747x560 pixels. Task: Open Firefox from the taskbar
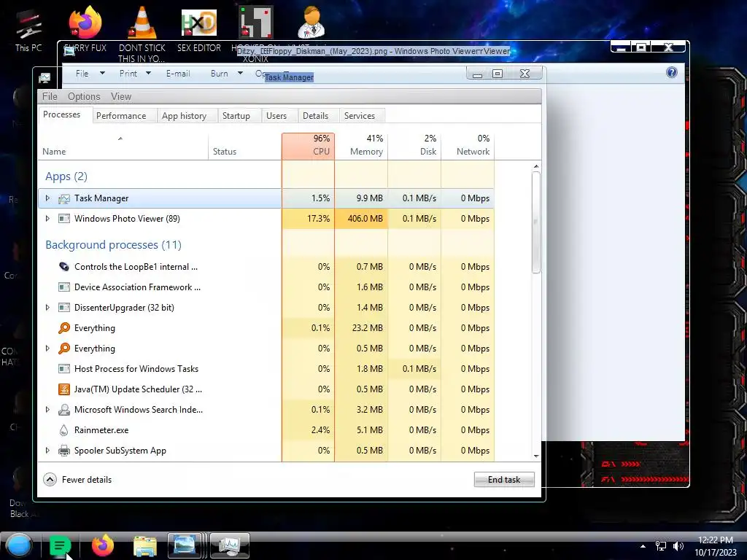pos(102,545)
